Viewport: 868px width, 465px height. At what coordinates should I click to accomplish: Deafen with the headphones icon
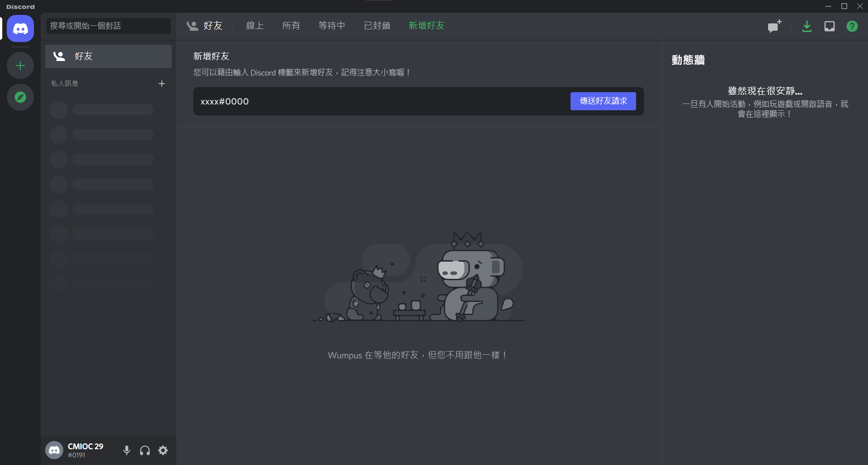[x=145, y=450]
